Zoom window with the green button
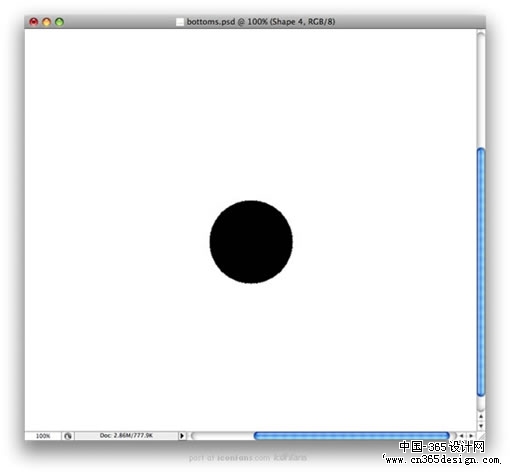510x474 pixels. tap(59, 22)
